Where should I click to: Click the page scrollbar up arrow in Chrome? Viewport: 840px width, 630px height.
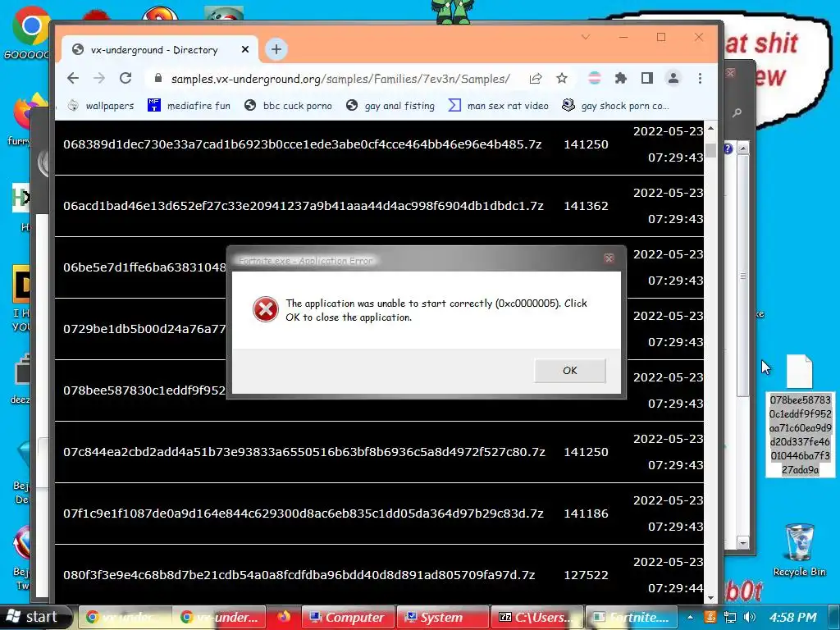click(710, 129)
